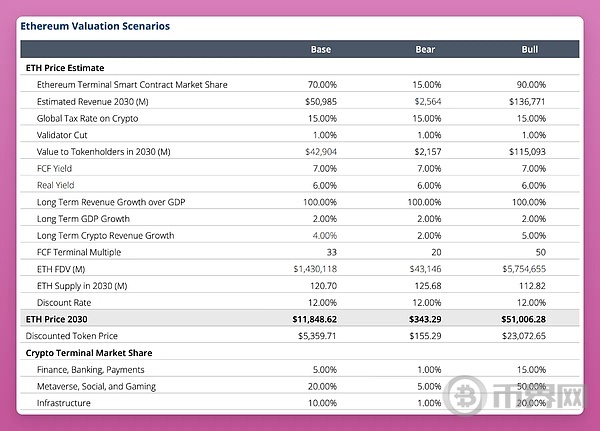Viewport: 600px width, 431px height.
Task: Click the 'FCF Yield' row label
Action: pos(54,168)
